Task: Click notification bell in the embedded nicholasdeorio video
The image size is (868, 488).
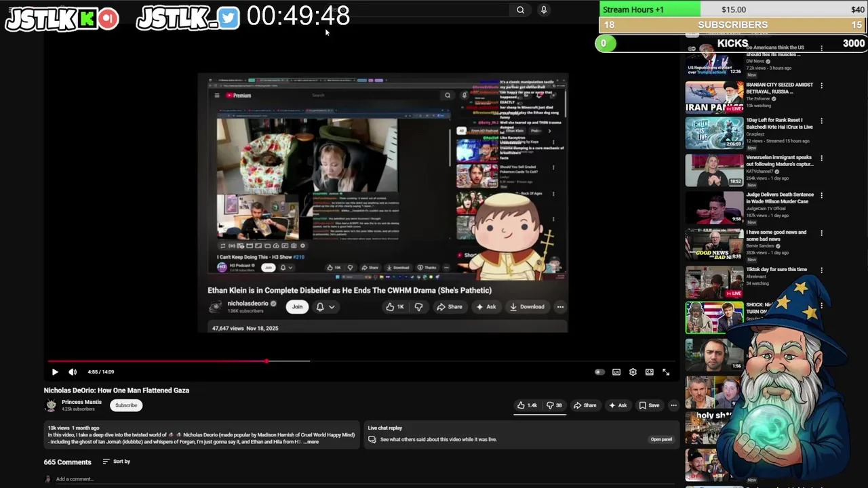Action: coord(320,307)
